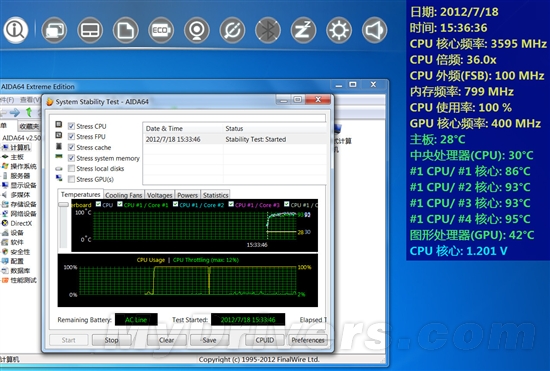Open the Powers tab
550x371 pixels.
point(187,195)
